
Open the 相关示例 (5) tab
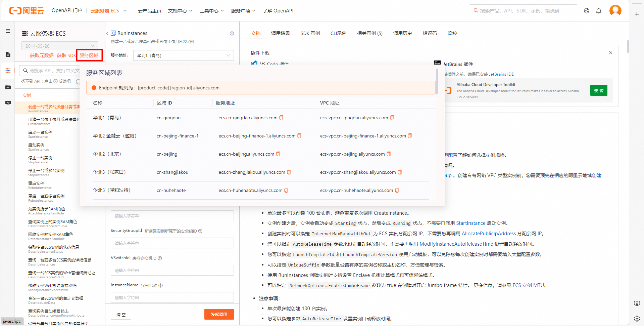[370, 33]
